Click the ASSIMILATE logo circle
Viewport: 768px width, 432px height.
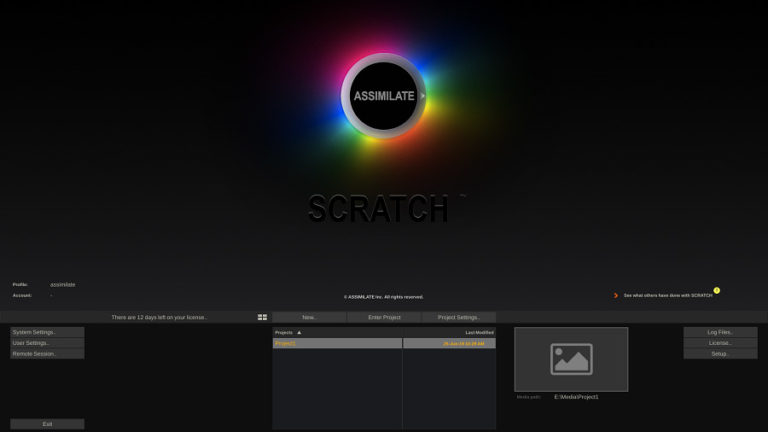[384, 96]
